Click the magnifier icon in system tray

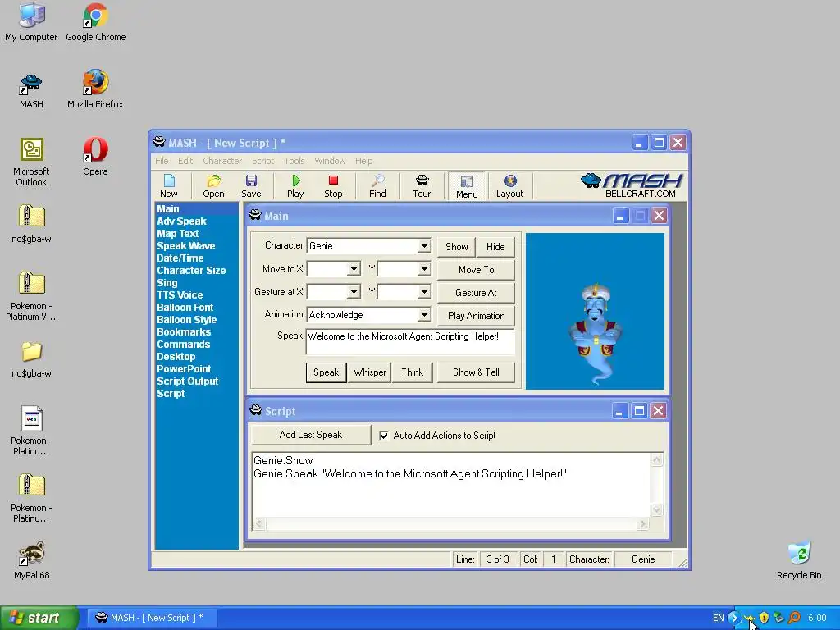click(794, 618)
